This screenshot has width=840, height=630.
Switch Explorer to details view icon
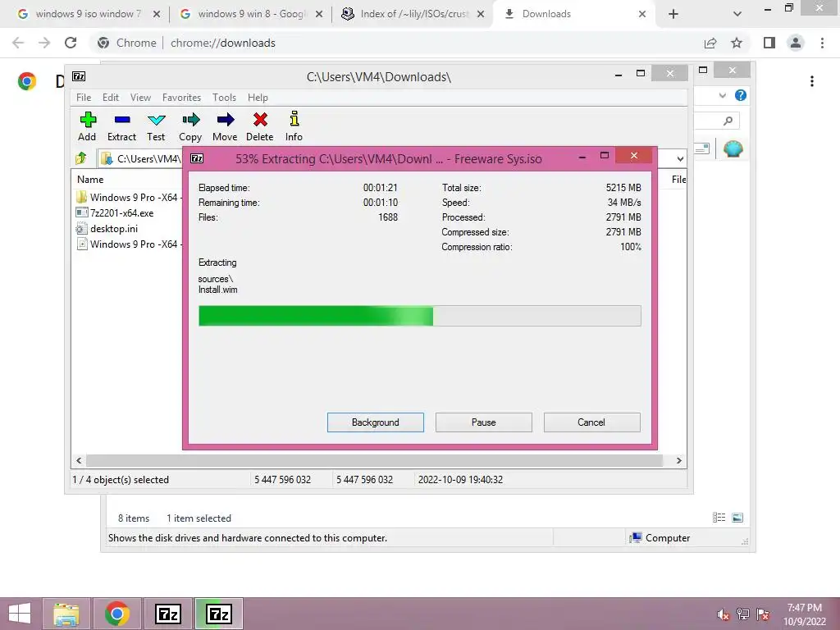click(719, 517)
